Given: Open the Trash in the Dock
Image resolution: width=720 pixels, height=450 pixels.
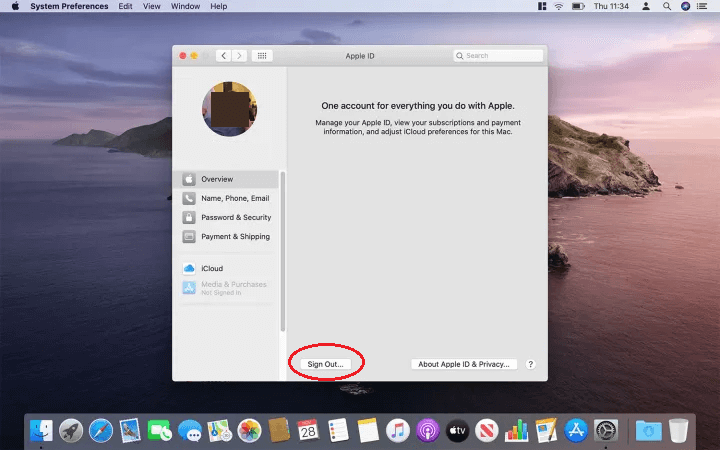Looking at the screenshot, I should 678,431.
